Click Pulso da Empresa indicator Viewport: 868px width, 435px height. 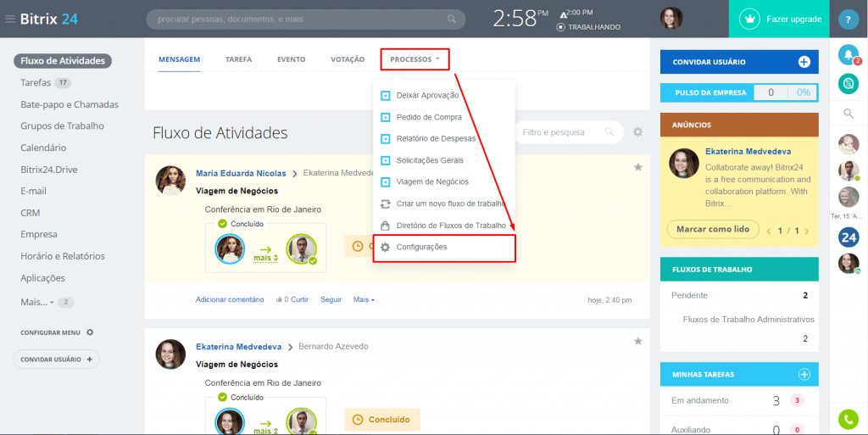tap(739, 92)
